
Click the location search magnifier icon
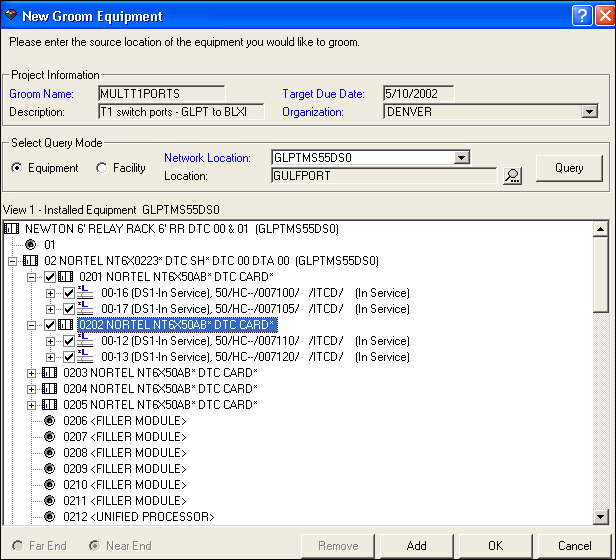[512, 176]
